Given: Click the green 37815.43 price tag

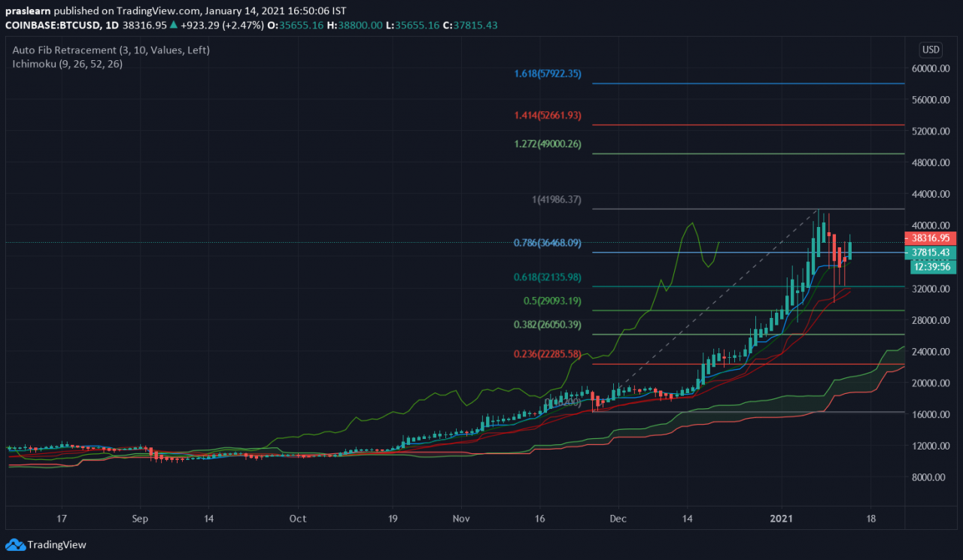Looking at the screenshot, I should pyautogui.click(x=933, y=253).
